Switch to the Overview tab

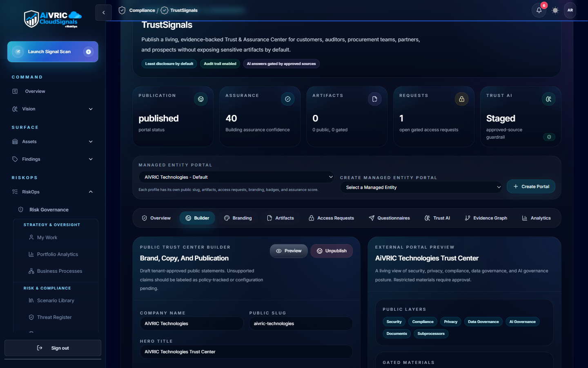pyautogui.click(x=156, y=218)
